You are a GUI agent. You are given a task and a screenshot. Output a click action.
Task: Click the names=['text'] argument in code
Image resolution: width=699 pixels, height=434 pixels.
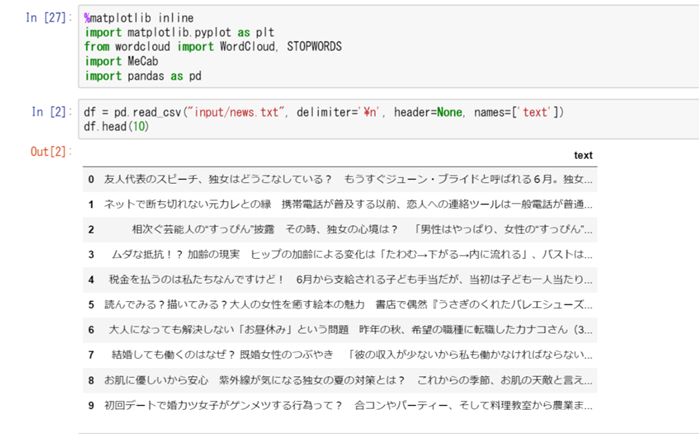pos(516,112)
